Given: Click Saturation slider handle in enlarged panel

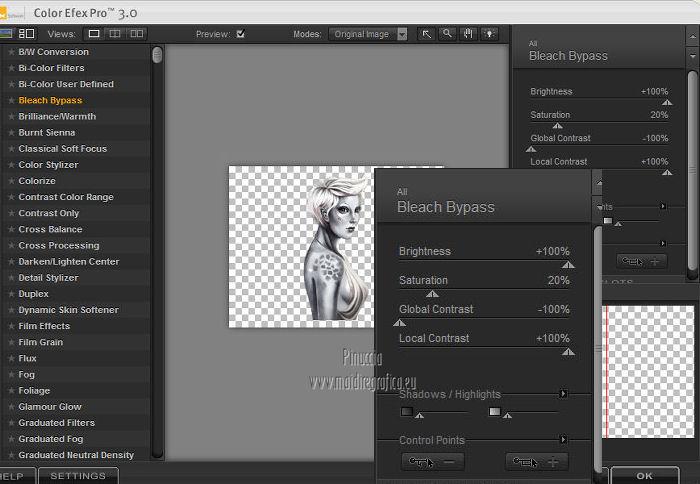Looking at the screenshot, I should click(432, 294).
